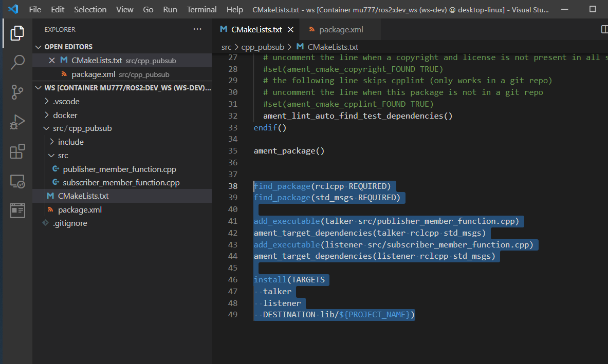Screen dimensions: 608x364
Task: Click src in the breadcrumb bar
Action: [x=226, y=46]
